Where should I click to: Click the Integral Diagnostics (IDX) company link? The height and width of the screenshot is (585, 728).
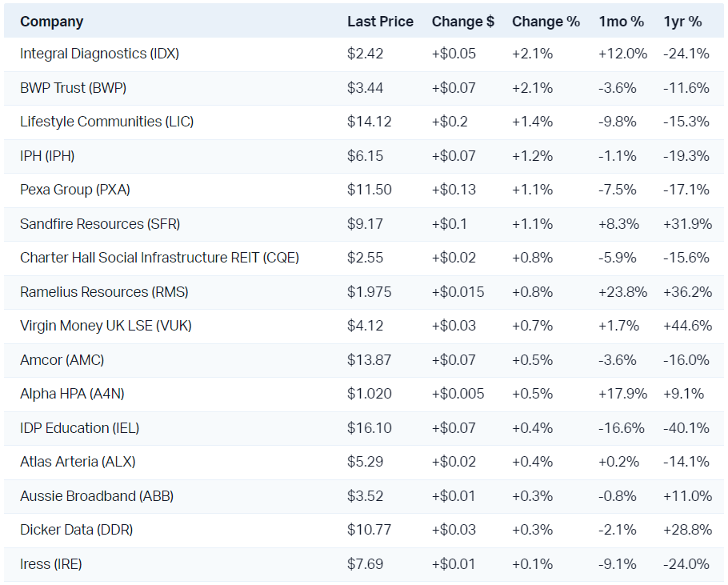coord(99,54)
